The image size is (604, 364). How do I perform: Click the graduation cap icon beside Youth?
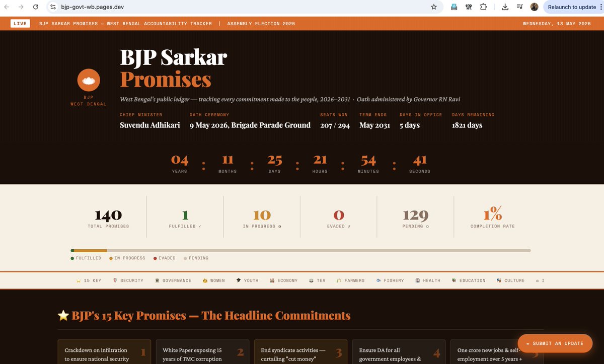tap(239, 280)
